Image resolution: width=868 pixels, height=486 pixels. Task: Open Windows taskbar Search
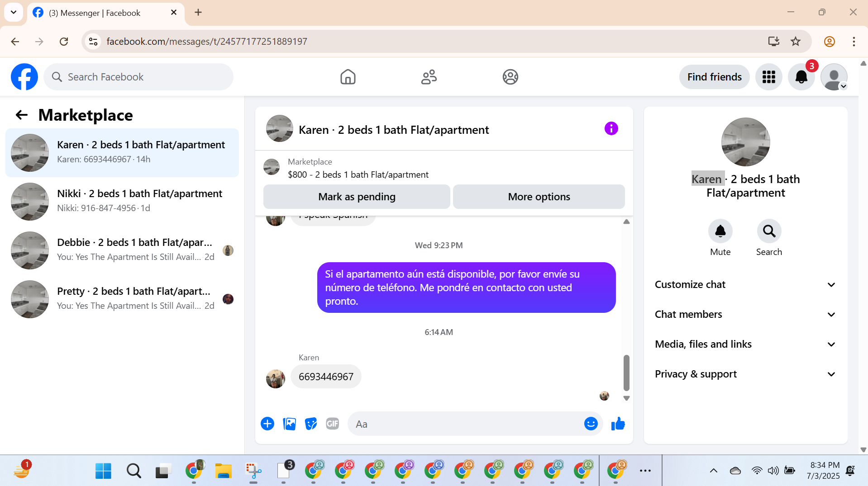(134, 471)
